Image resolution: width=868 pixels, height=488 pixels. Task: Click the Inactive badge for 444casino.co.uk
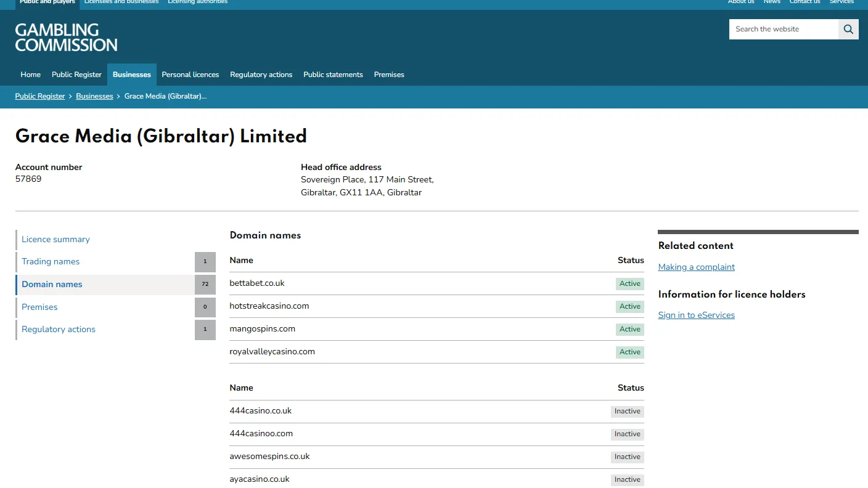[x=628, y=411]
